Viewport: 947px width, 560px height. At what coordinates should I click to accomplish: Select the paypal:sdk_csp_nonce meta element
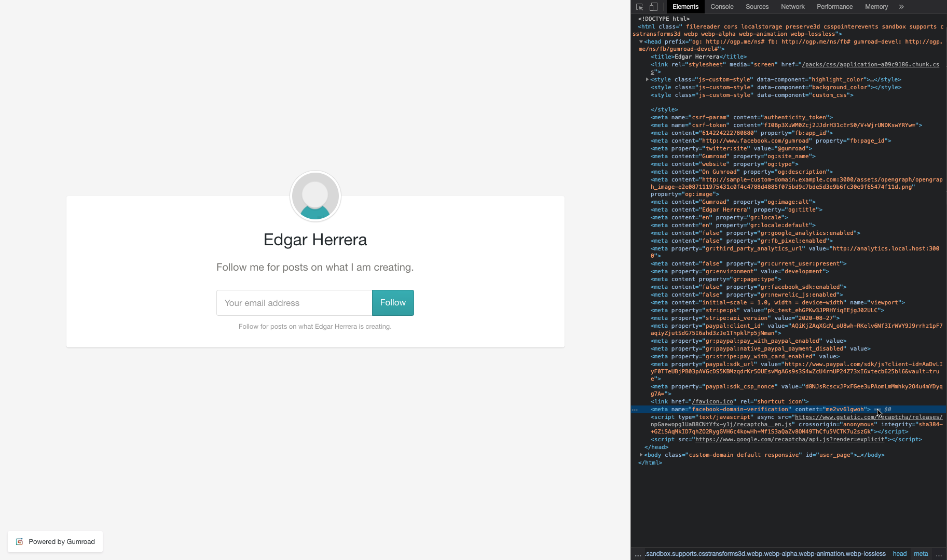pos(797,390)
